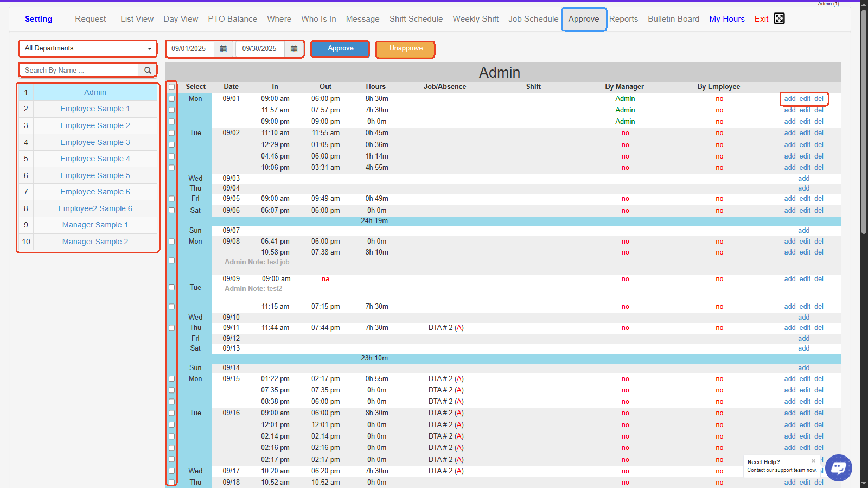Expand the All Departments dropdown
The width and height of the screenshot is (868, 488).
click(x=88, y=48)
